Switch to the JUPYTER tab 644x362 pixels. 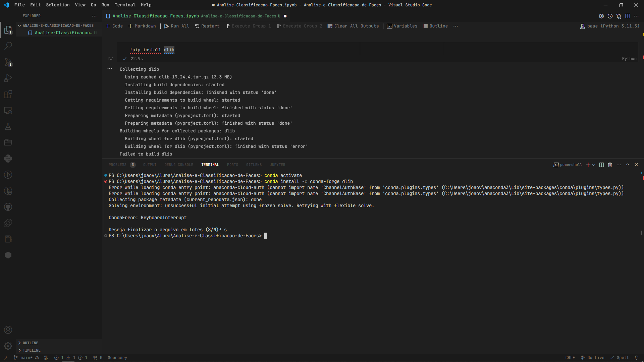[x=277, y=165]
